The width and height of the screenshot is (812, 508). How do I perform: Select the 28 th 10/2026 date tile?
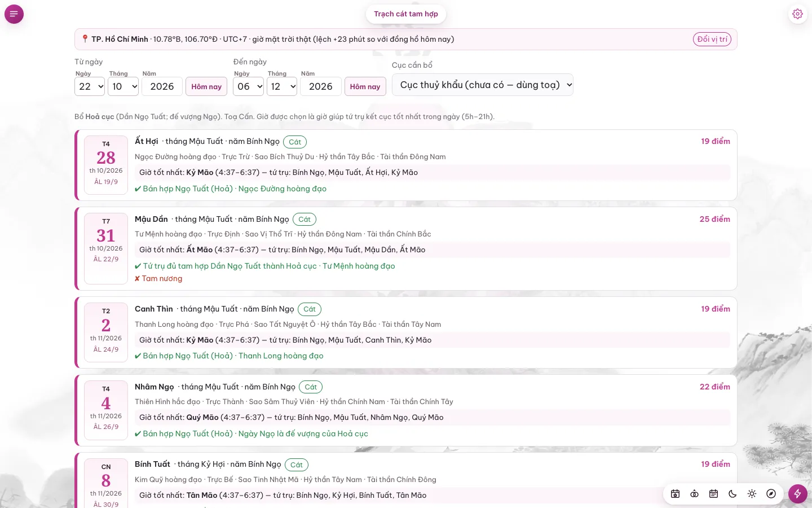point(106,165)
